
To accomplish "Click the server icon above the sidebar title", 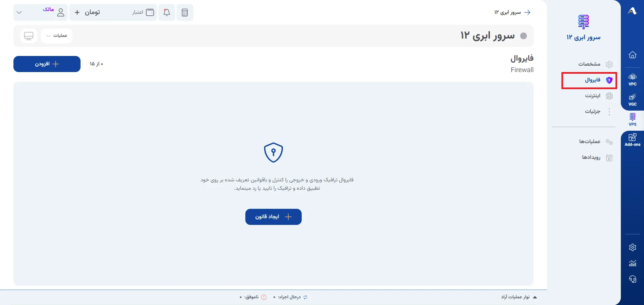I will [584, 22].
